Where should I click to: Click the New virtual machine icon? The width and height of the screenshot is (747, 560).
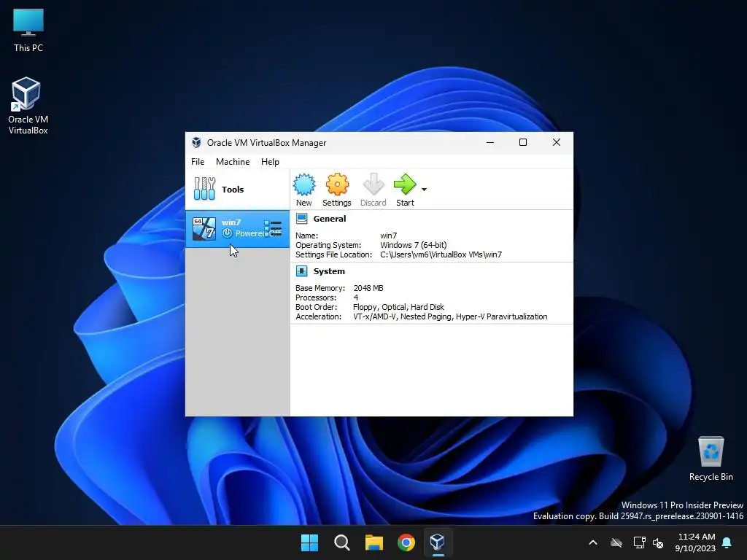coord(304,184)
